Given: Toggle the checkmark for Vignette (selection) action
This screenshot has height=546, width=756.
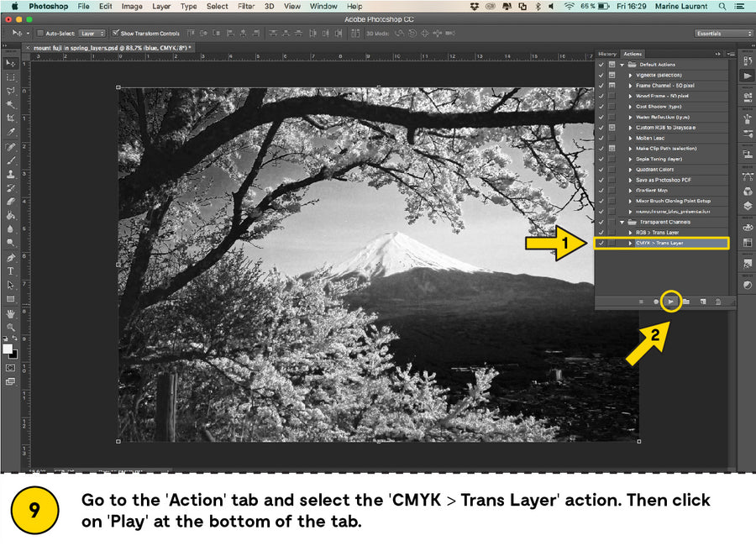Looking at the screenshot, I should click(x=601, y=75).
